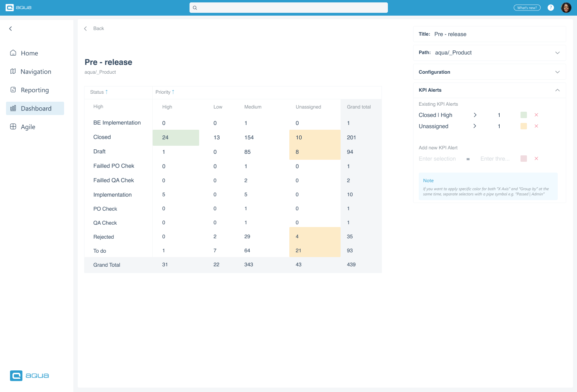Open the Agile module icon
This screenshot has height=392, width=577.
tap(13, 127)
